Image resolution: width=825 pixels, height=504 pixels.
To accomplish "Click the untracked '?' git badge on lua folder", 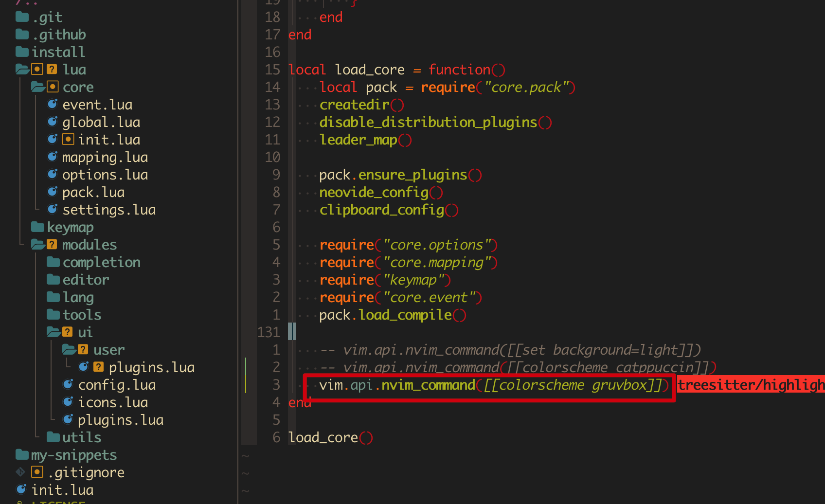I will point(52,69).
